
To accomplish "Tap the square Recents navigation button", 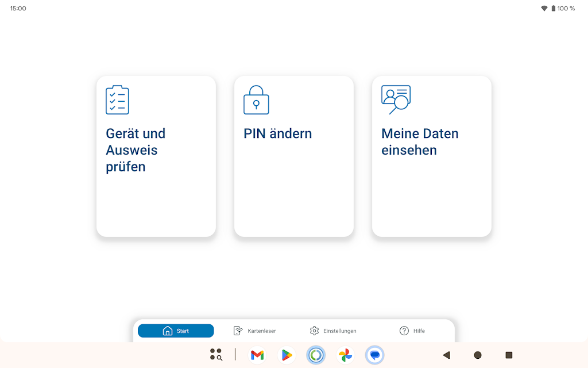I will tap(509, 355).
